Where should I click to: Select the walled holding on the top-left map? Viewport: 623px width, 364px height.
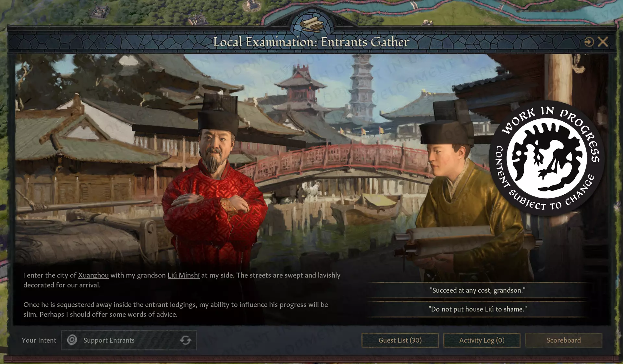[x=100, y=11]
